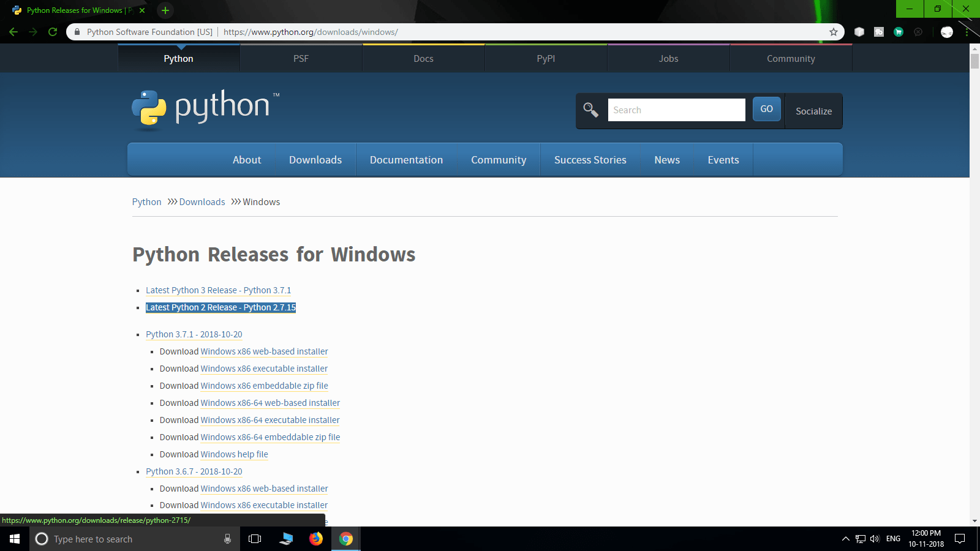Open the Chrome three-dot menu
Image resolution: width=980 pixels, height=551 pixels.
[x=967, y=32]
